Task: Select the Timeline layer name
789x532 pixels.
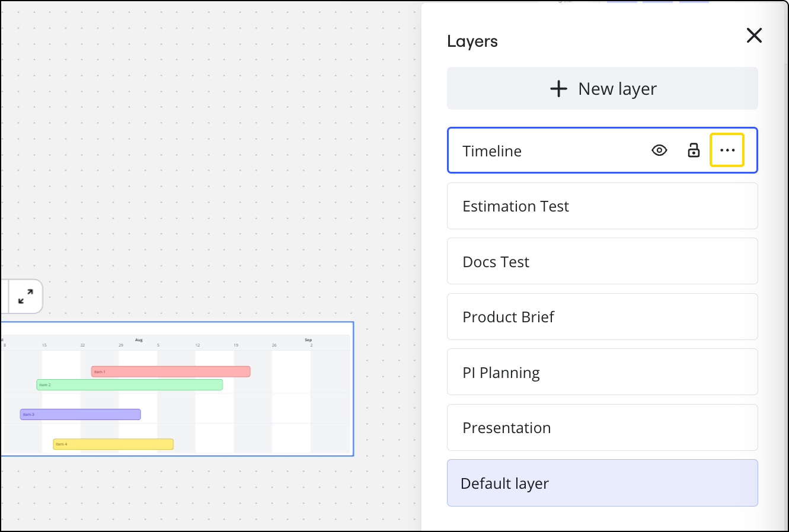Action: click(x=492, y=151)
